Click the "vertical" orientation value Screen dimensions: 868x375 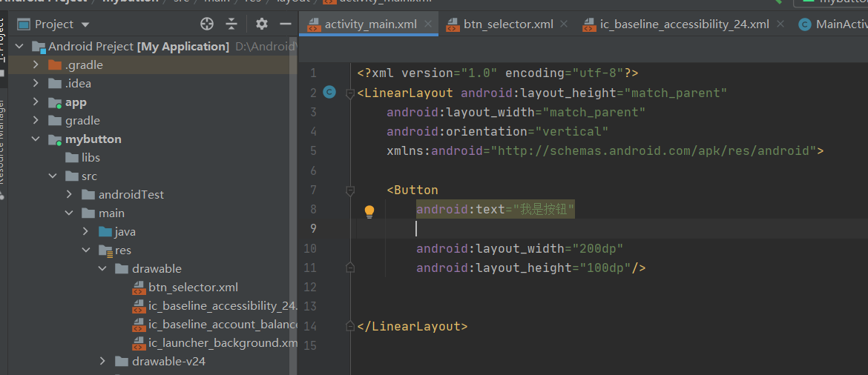coord(572,132)
